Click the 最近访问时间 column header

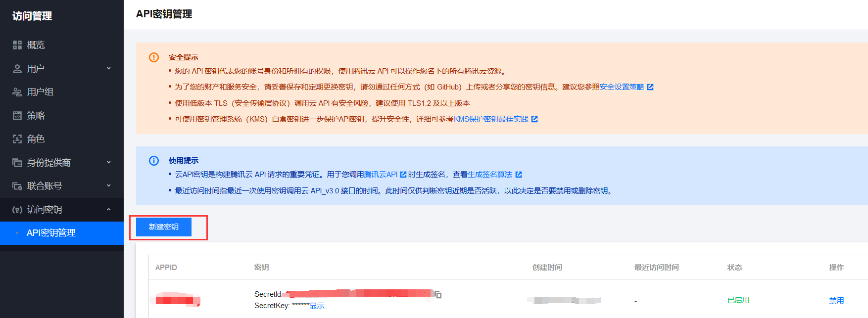(x=657, y=268)
